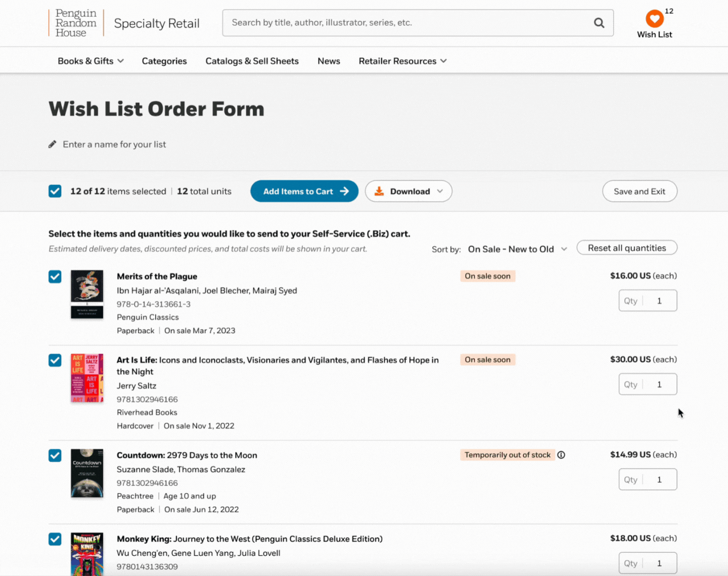Click the Temporarily out of stock badge

click(x=508, y=455)
